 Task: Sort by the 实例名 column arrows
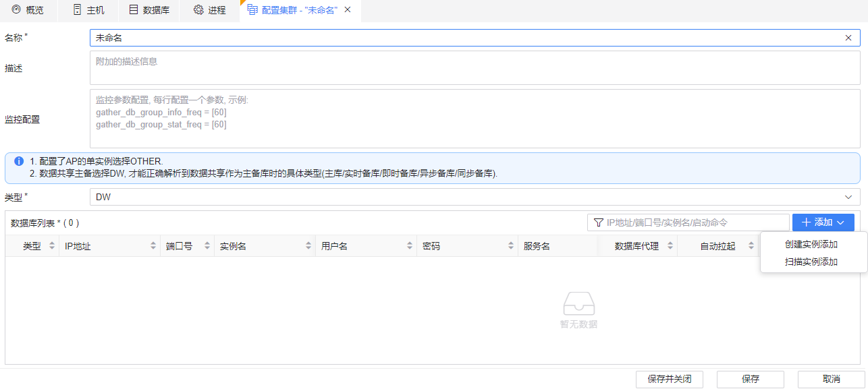308,246
